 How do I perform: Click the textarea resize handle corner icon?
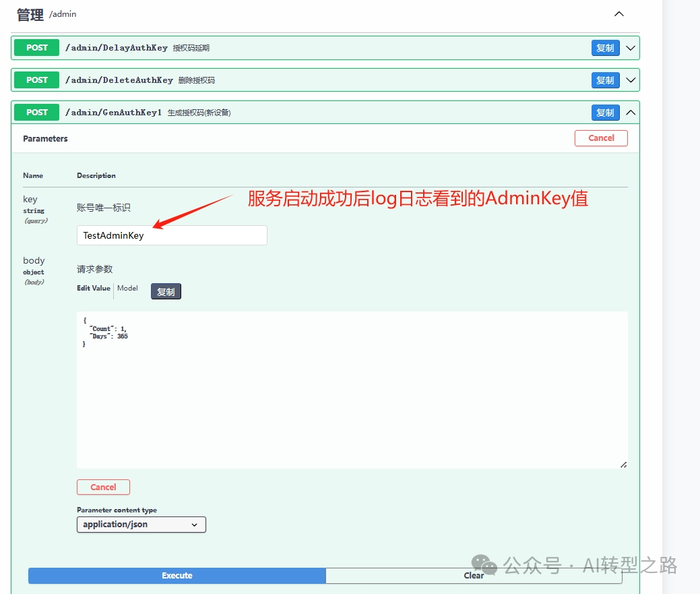point(624,464)
